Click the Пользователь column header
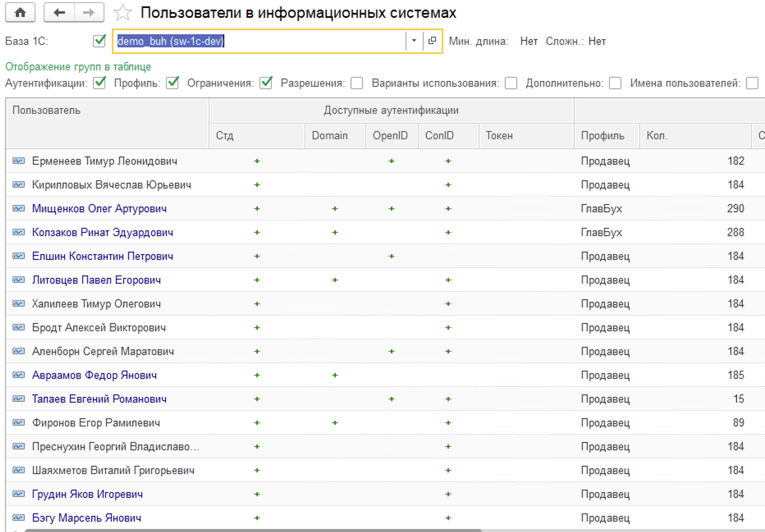This screenshot has height=532, width=765. pos(46,110)
